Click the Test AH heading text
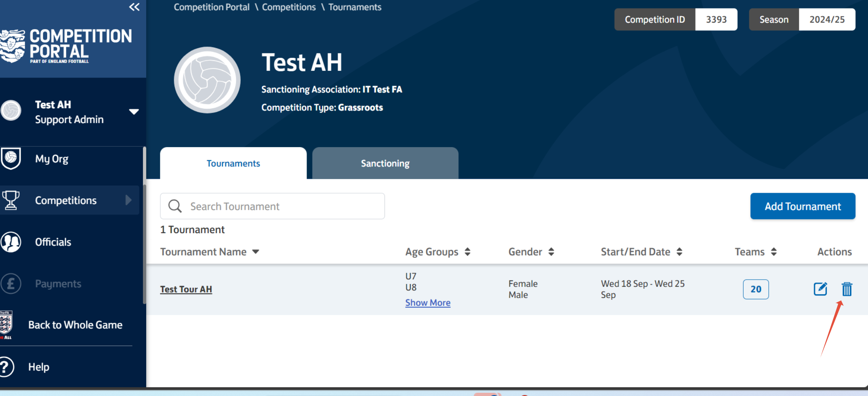 tap(302, 62)
